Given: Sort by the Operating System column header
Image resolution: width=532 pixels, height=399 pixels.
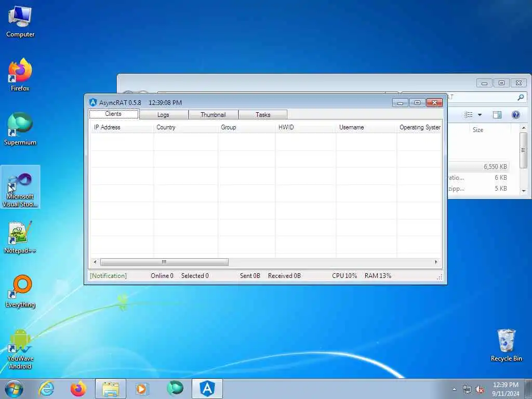Looking at the screenshot, I should click(419, 127).
